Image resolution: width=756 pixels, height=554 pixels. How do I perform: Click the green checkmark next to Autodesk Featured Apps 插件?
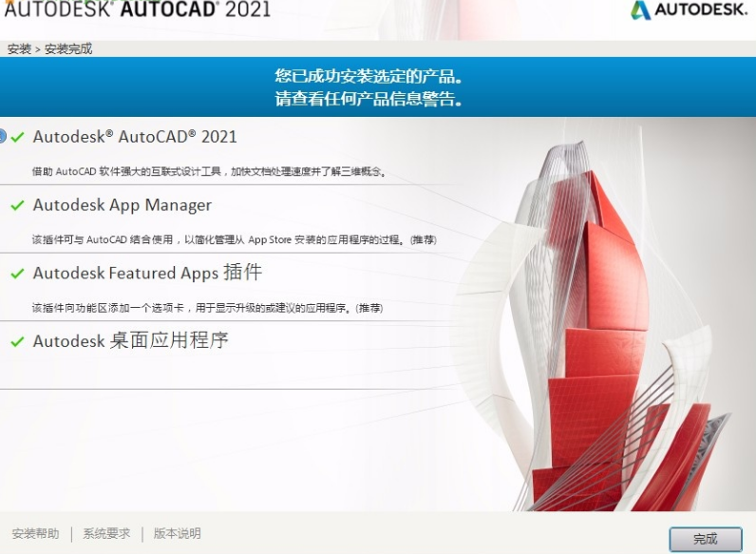17,274
